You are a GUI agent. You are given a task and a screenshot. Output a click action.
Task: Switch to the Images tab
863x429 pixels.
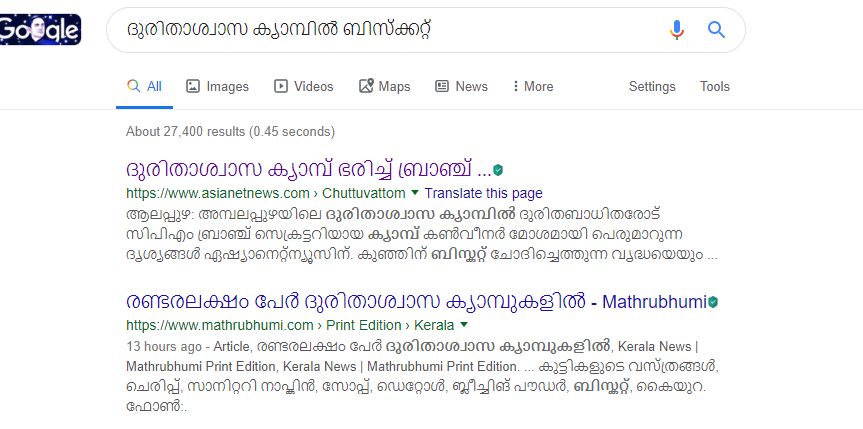coord(217,86)
